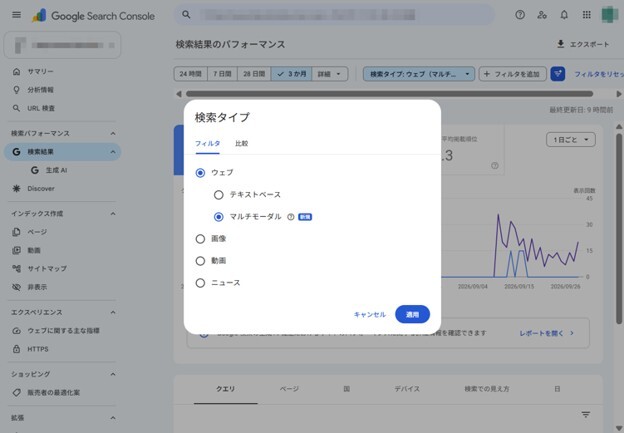The height and width of the screenshot is (433, 624).
Task: Click the top search input field
Action: [335, 15]
